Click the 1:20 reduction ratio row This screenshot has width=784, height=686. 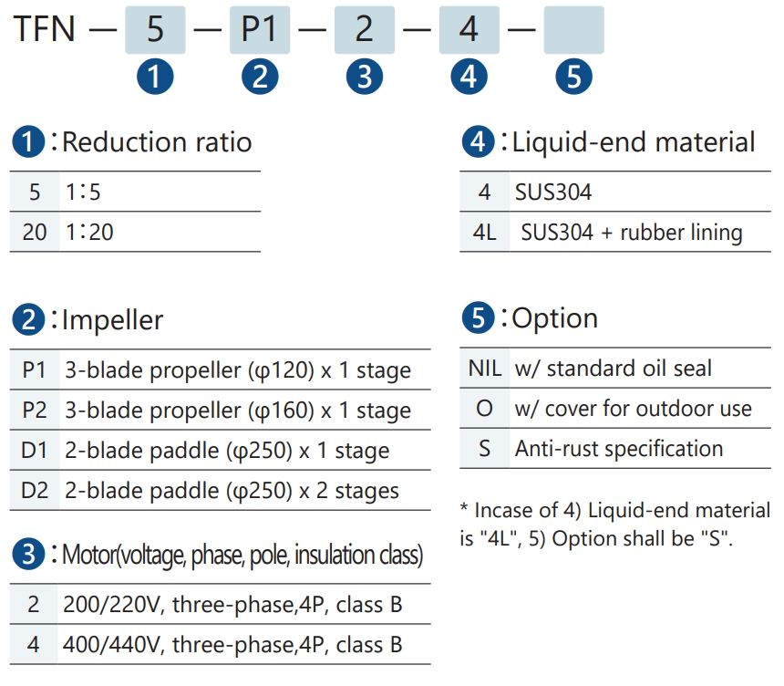click(135, 232)
